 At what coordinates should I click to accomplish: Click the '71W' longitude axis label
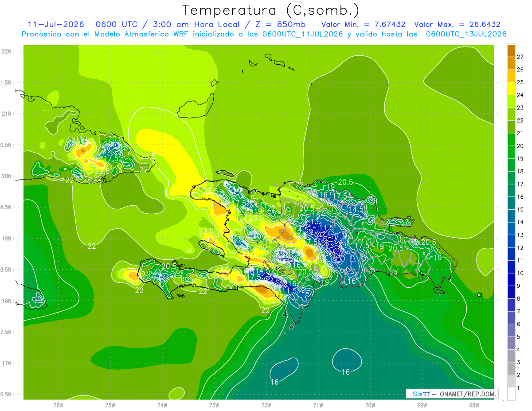[318, 405]
